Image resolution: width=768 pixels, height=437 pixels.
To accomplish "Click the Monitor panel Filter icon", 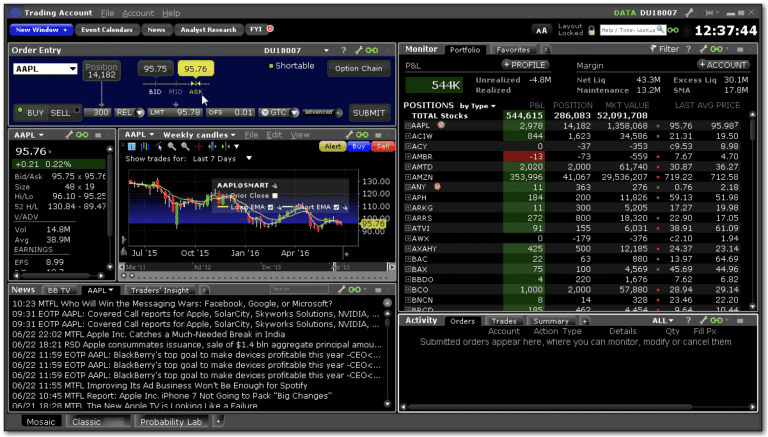I will (651, 48).
